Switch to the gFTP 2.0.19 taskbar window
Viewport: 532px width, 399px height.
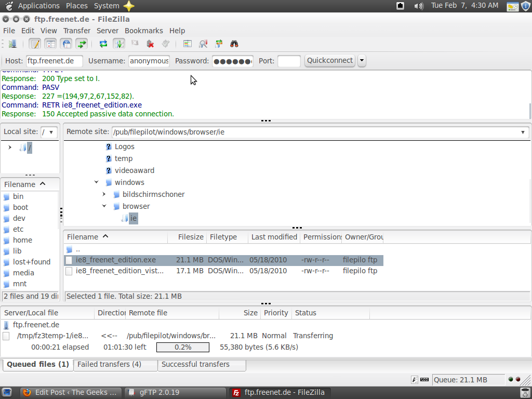(x=175, y=393)
